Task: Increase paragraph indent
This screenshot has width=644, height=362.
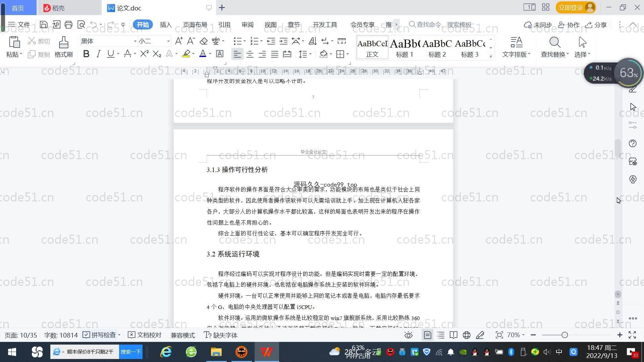Action: point(283,41)
